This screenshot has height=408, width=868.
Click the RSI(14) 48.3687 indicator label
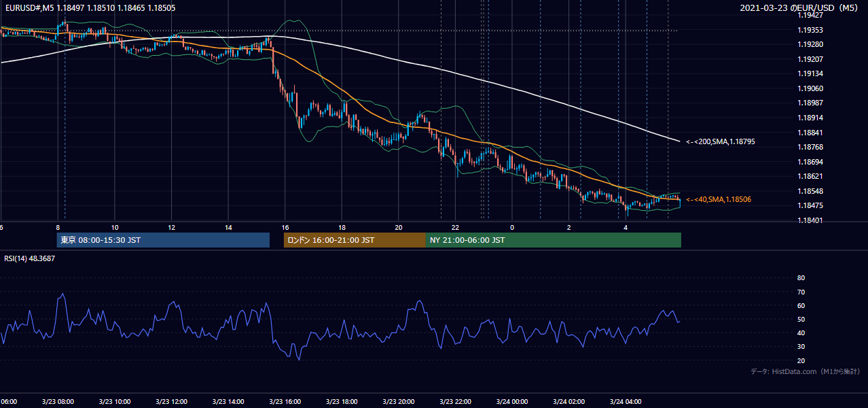(30, 258)
